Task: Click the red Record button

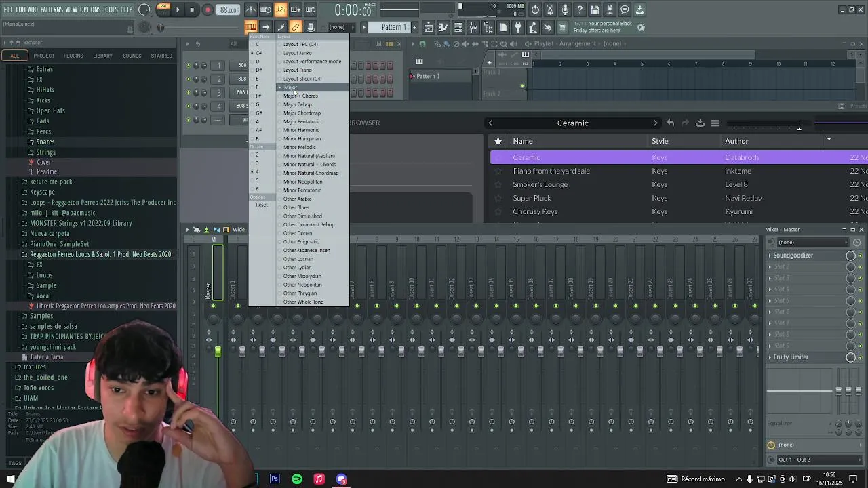Action: pyautogui.click(x=208, y=9)
